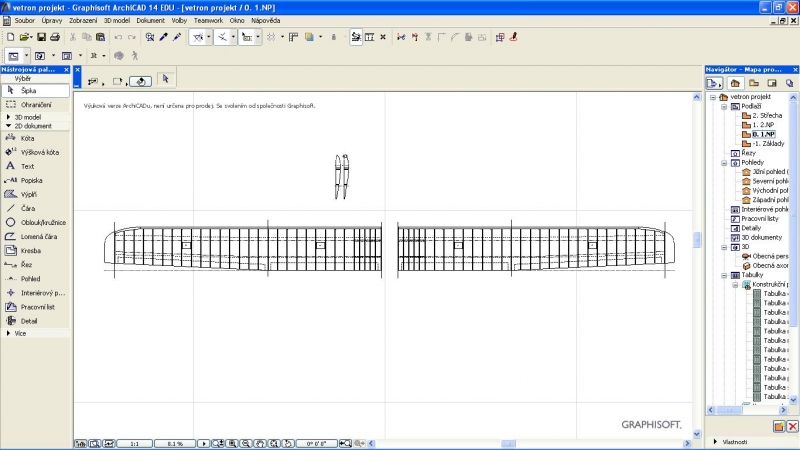Pick the Výplň fill tool

click(x=28, y=194)
